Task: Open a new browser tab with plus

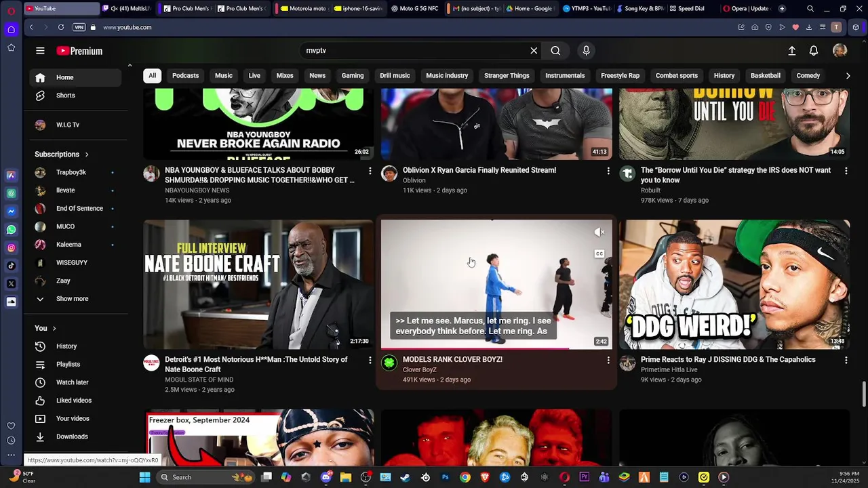Action: click(x=782, y=9)
